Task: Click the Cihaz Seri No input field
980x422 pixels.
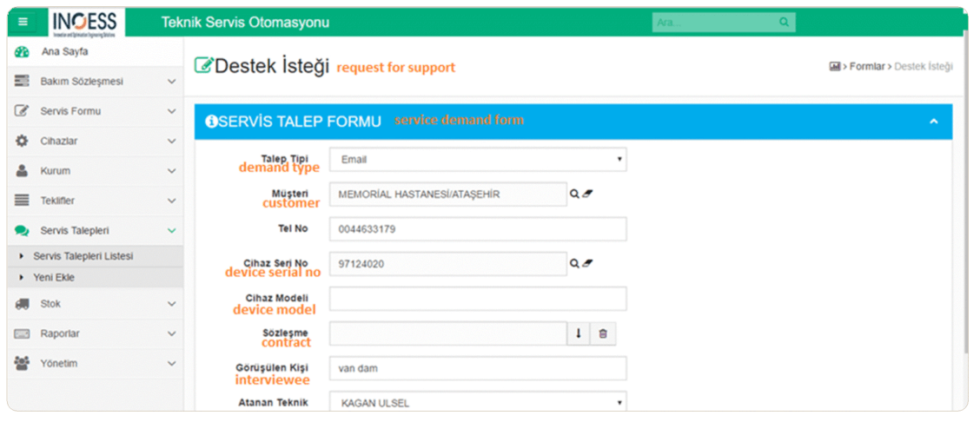Action: [448, 263]
